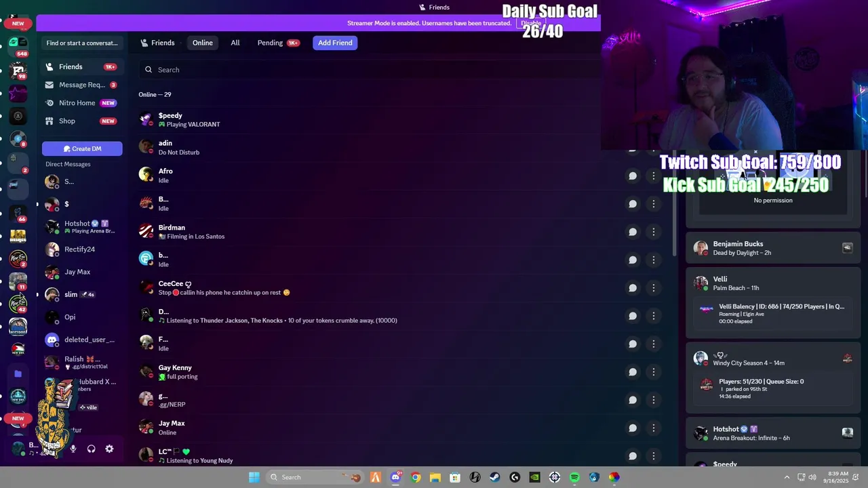This screenshot has height=488, width=868.
Task: Open DM with Opi
Action: [x=82, y=317]
